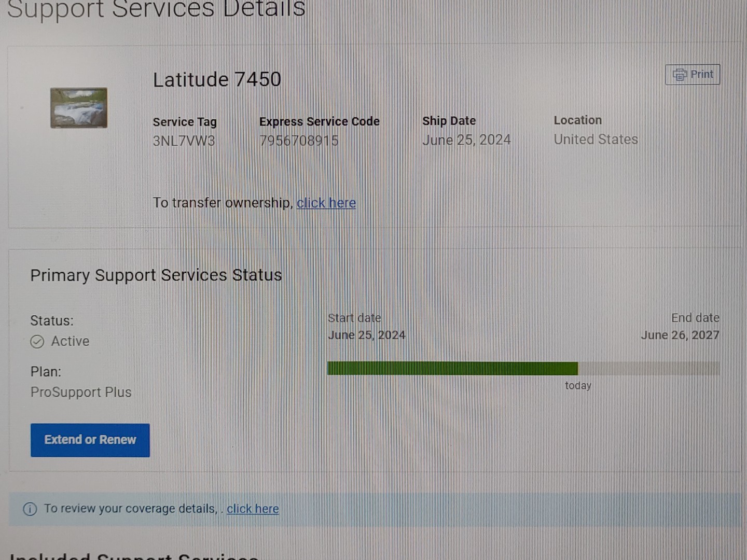Click the today marker on warranty timeline
The width and height of the screenshot is (747, 560).
[578, 386]
